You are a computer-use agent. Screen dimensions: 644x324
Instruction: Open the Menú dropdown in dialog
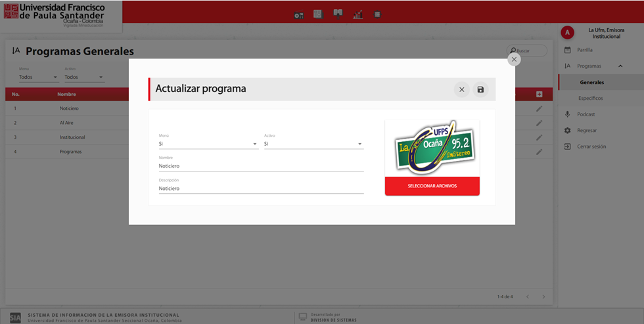208,144
